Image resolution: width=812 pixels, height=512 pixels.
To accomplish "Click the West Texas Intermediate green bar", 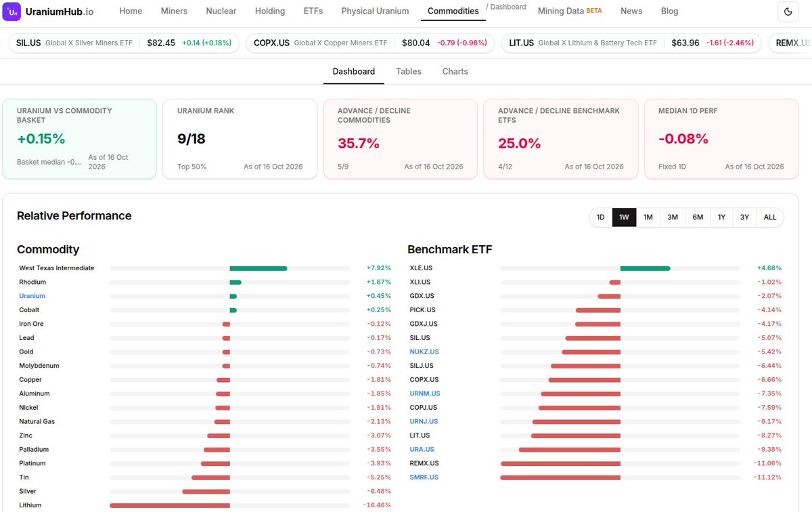I will [x=258, y=268].
